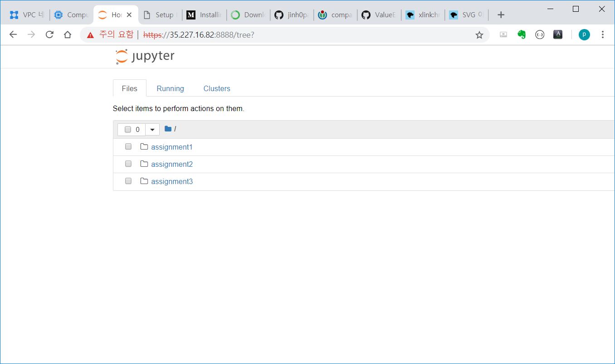Switch to the VPC browser tab
Image resolution: width=615 pixels, height=364 pixels.
point(27,15)
